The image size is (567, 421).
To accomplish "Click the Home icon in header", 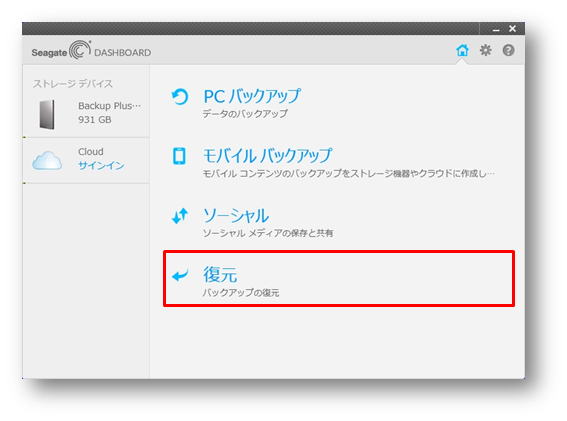I will tap(462, 50).
